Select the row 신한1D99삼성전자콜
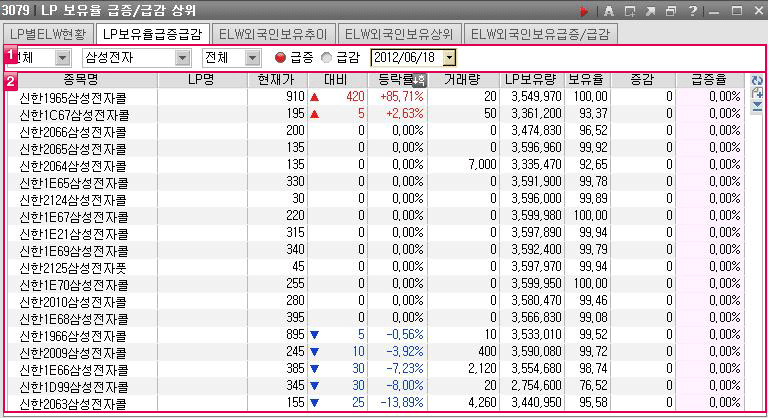Screen dimensions: 768x418 tap(375, 386)
